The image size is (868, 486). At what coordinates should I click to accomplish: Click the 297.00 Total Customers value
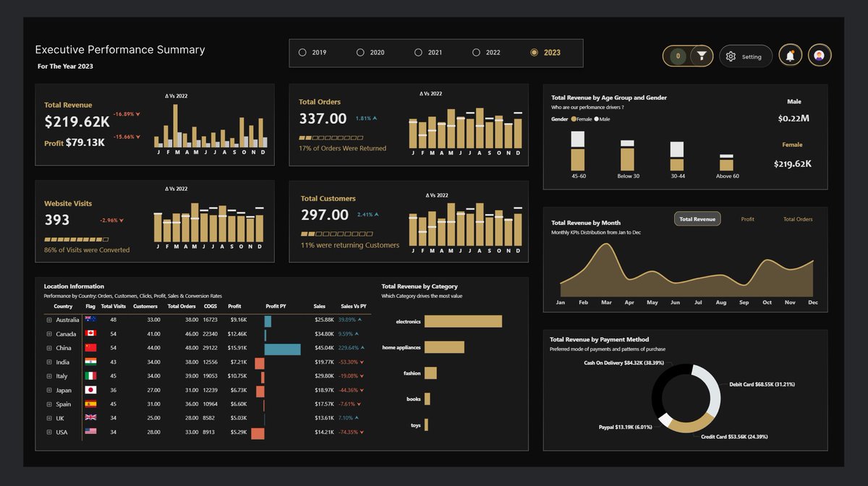(x=325, y=215)
